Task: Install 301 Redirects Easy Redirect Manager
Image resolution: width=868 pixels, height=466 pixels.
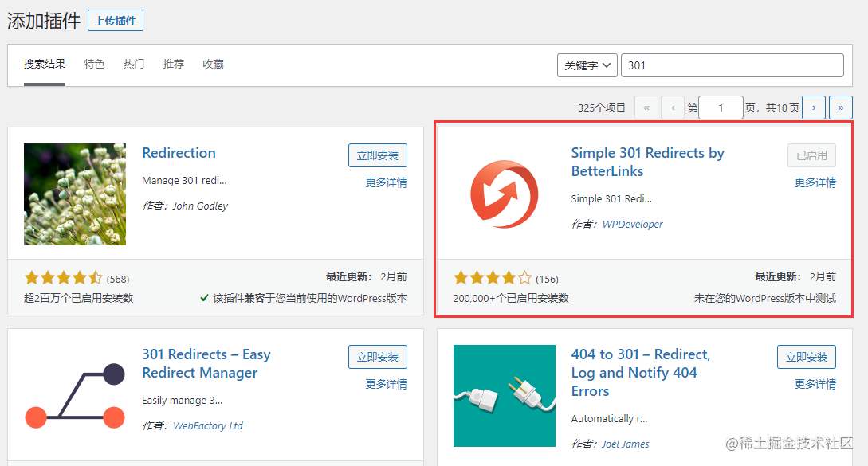Action: (x=378, y=357)
